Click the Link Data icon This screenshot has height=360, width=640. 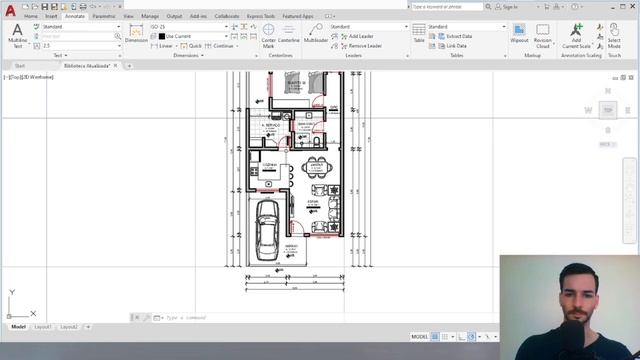click(441, 46)
